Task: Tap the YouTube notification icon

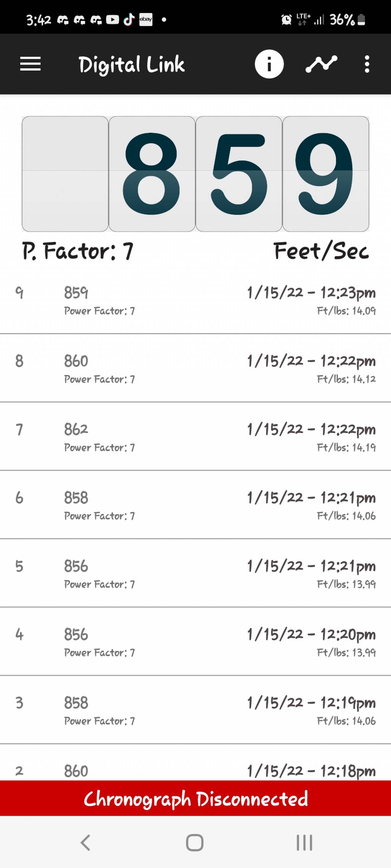Action: pyautogui.click(x=113, y=19)
